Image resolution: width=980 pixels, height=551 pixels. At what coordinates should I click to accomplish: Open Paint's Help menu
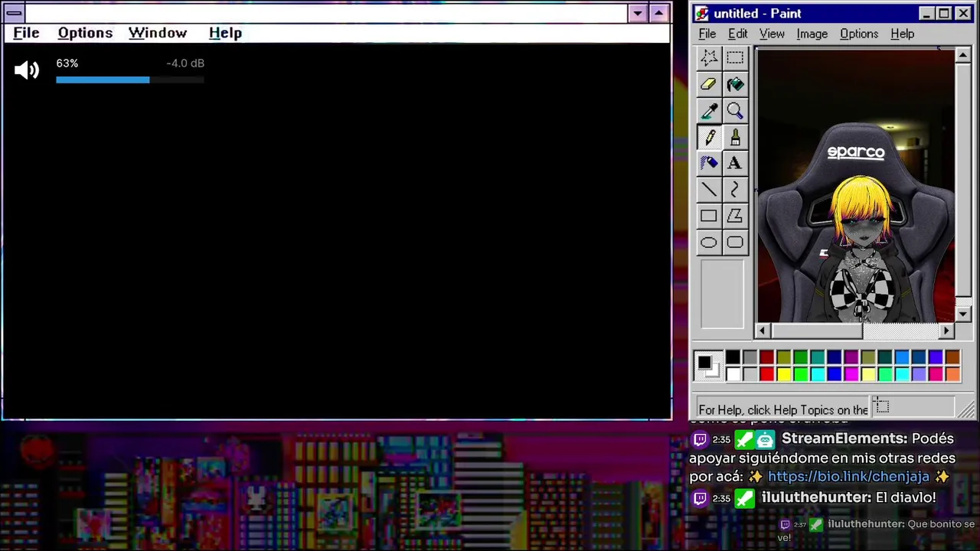[x=903, y=34]
